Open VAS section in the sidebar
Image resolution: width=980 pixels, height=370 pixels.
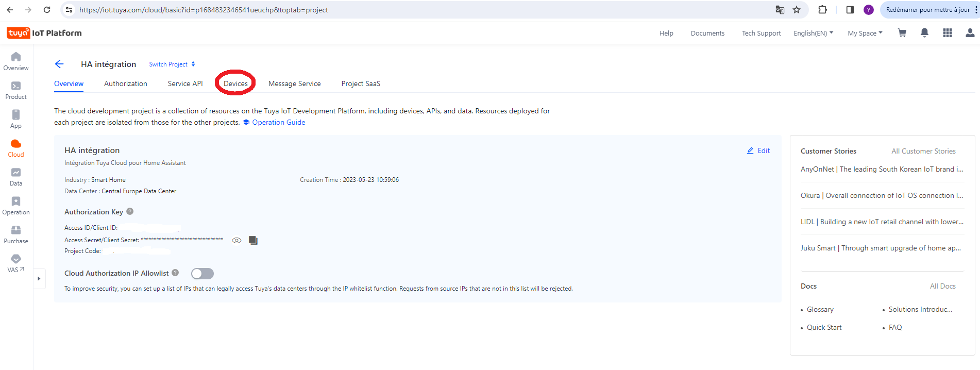(16, 263)
